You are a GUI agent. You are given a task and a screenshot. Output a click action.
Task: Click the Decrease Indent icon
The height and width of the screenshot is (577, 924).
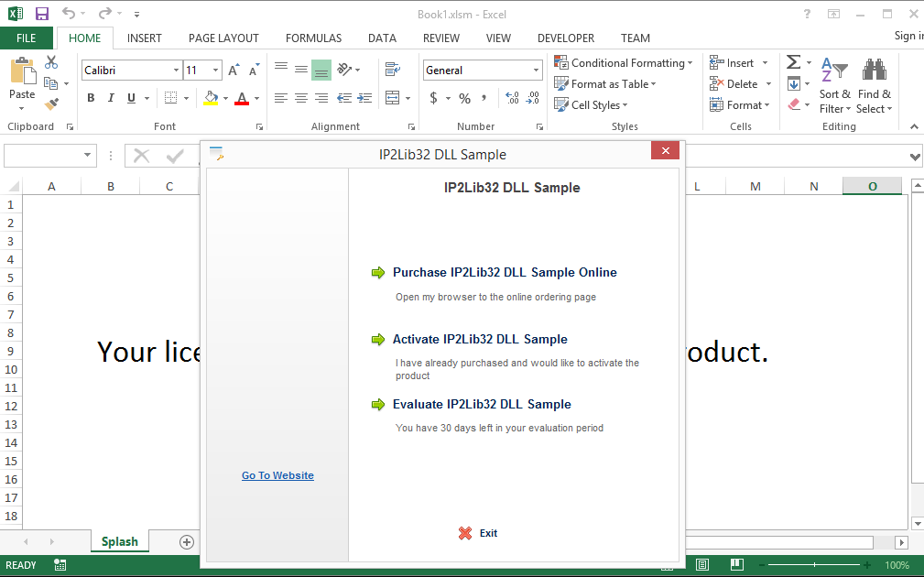(344, 98)
